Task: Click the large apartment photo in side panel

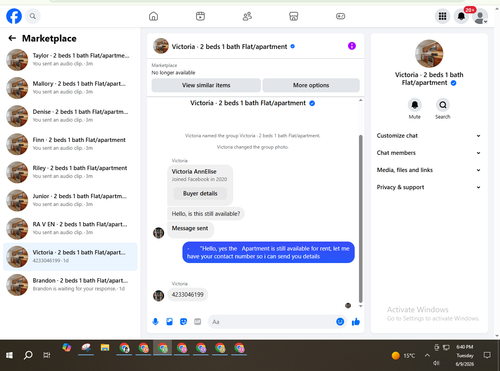Action: (429, 54)
